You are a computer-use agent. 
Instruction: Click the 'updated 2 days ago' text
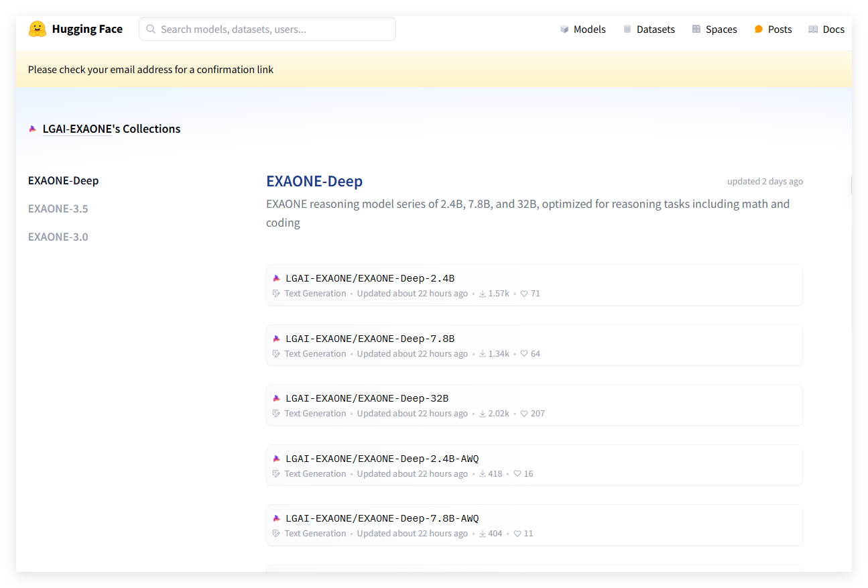click(765, 182)
